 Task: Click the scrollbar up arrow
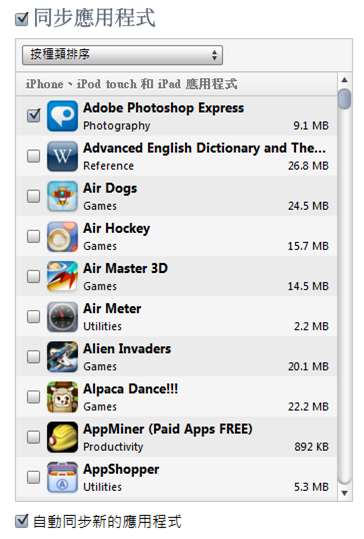344,80
